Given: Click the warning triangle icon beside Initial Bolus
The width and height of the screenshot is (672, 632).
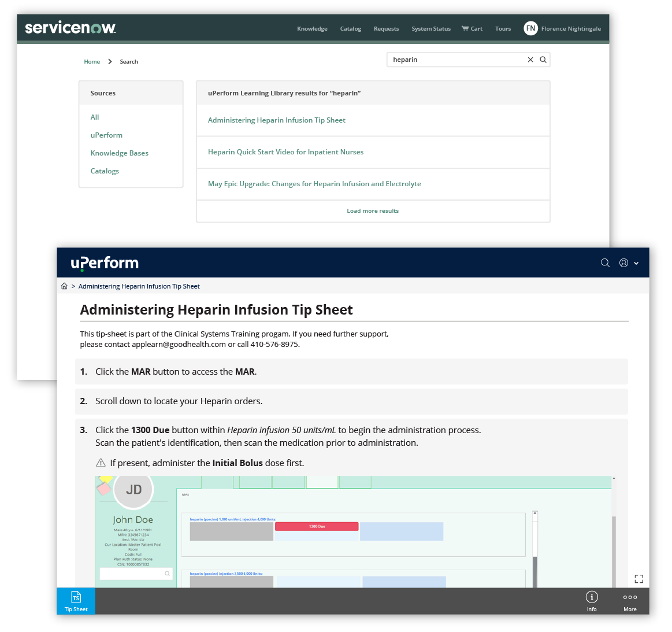Looking at the screenshot, I should tap(101, 463).
